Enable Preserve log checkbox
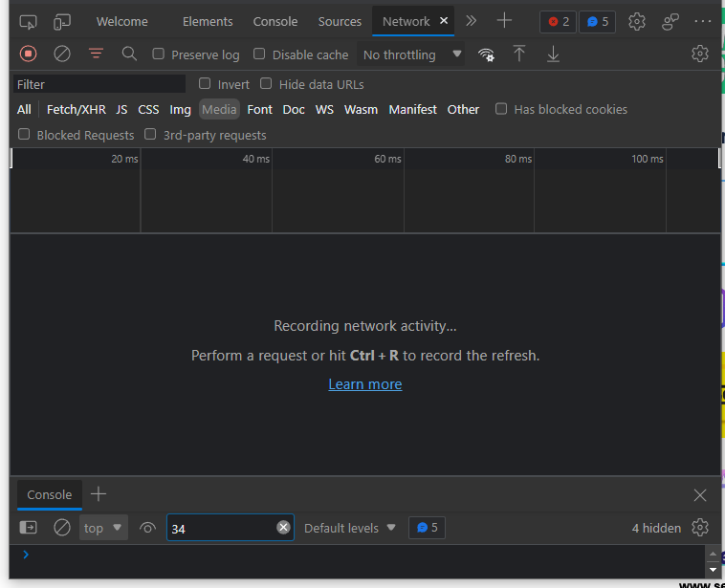 coord(158,54)
